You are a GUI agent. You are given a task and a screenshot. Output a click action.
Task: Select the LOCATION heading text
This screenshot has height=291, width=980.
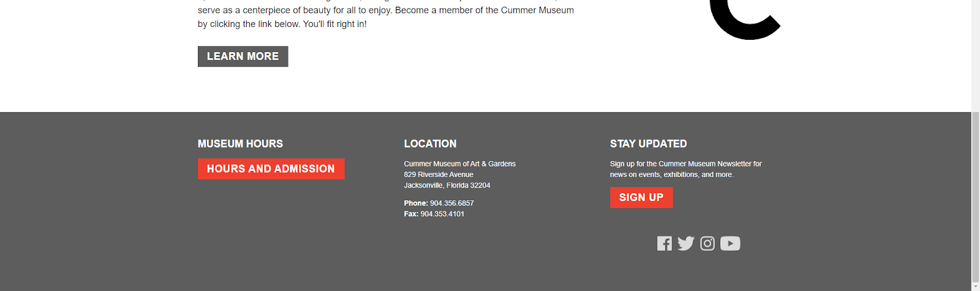(x=430, y=144)
